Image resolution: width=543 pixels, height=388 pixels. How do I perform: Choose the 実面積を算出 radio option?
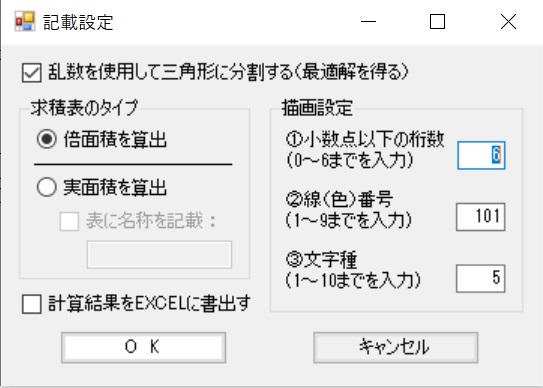click(x=46, y=187)
